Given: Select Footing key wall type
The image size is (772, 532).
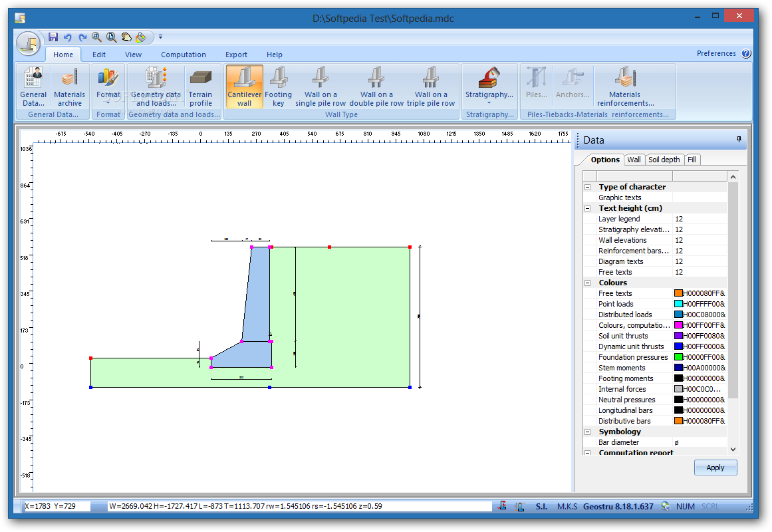Looking at the screenshot, I should pos(278,86).
